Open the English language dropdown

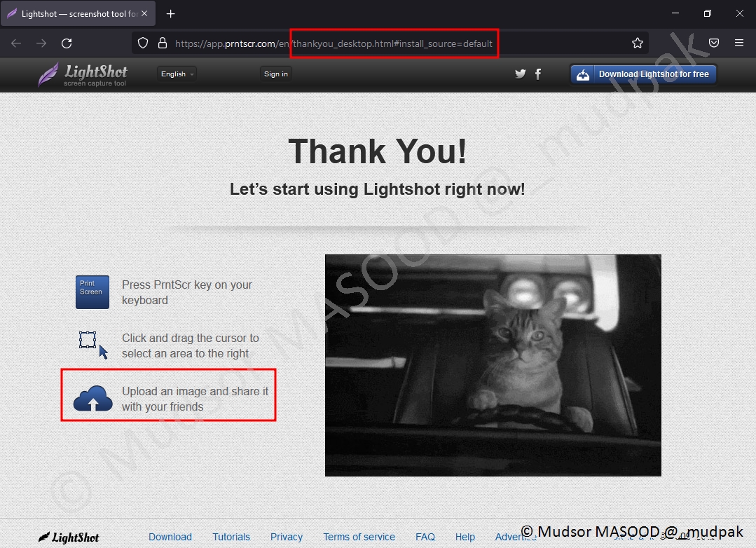tap(177, 74)
